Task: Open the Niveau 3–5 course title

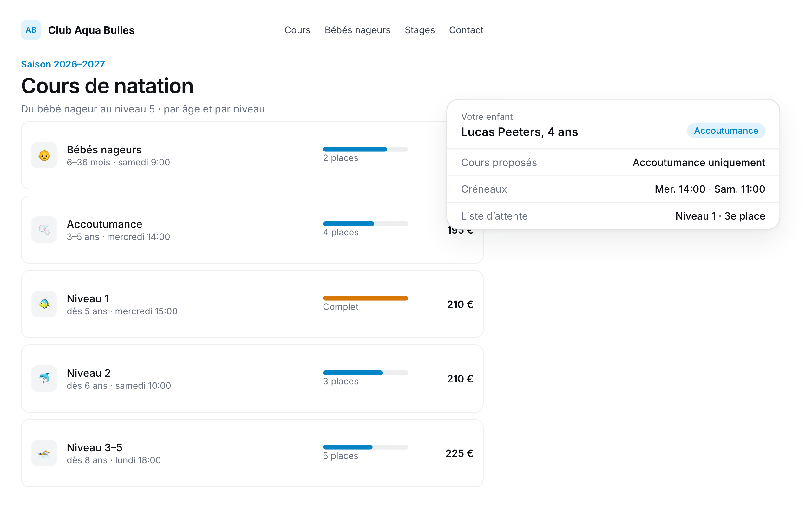Action: click(94, 447)
